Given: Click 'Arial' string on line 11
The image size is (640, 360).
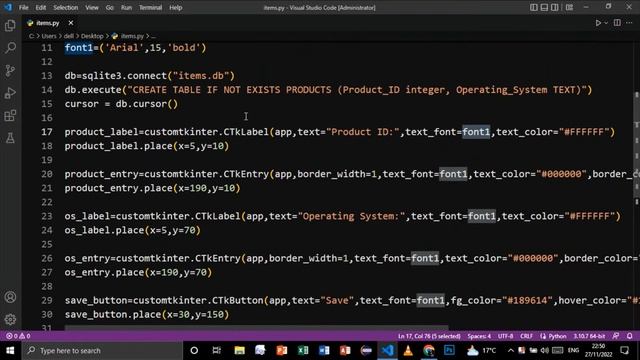Looking at the screenshot, I should coord(124,48).
